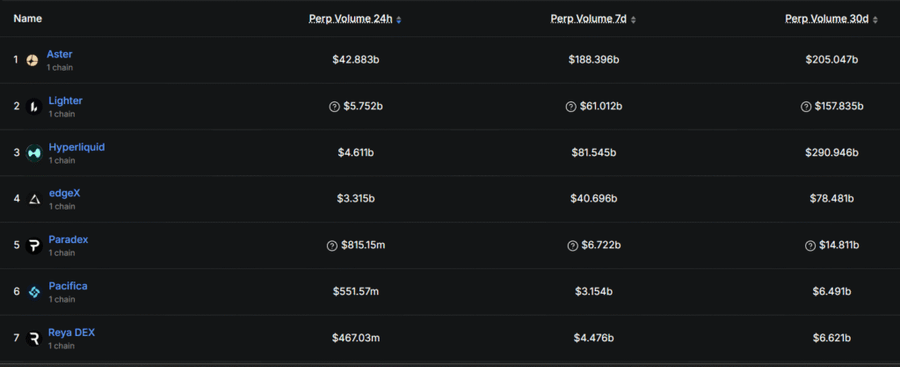Click the info icon beside Lighter's $157.835b

click(x=806, y=107)
